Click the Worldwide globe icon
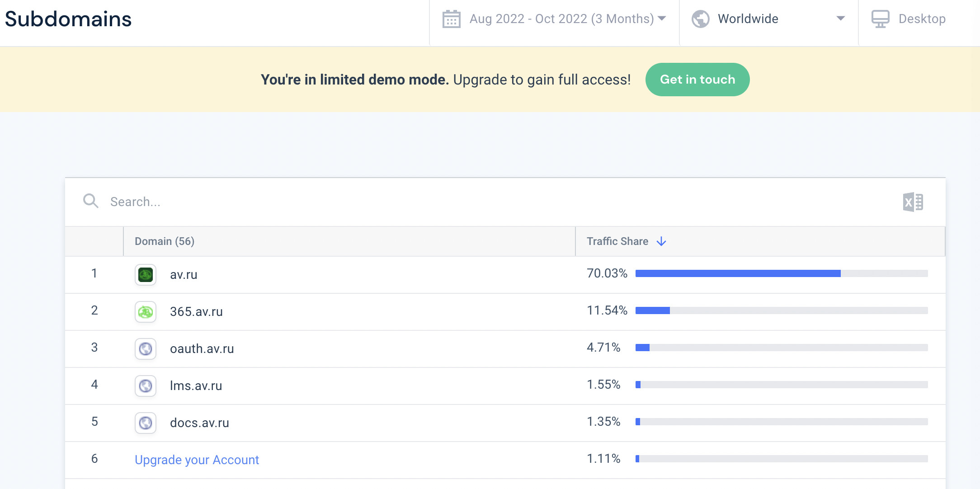 tap(701, 19)
